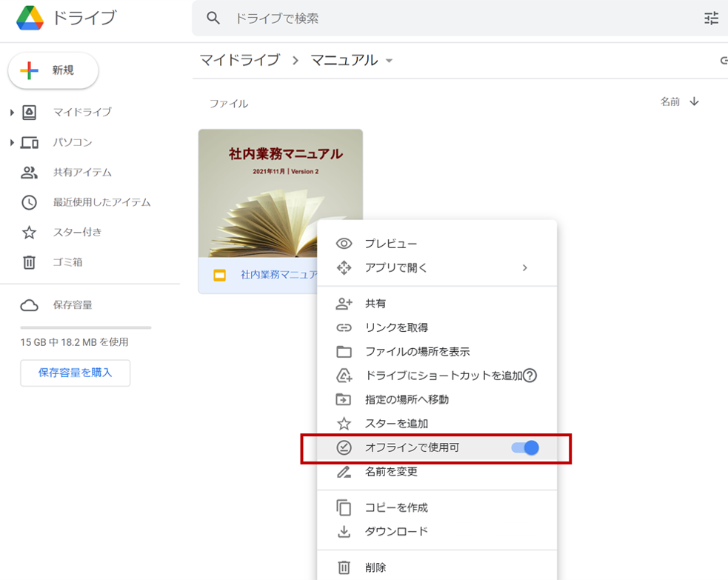Click the 名前 sort header
The height and width of the screenshot is (580, 728).
click(670, 101)
